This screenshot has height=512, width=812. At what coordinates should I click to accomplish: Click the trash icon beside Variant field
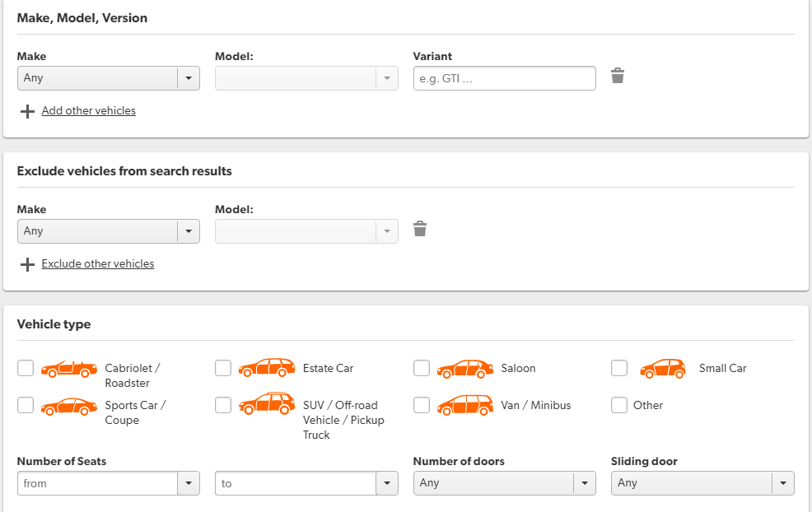click(x=618, y=77)
